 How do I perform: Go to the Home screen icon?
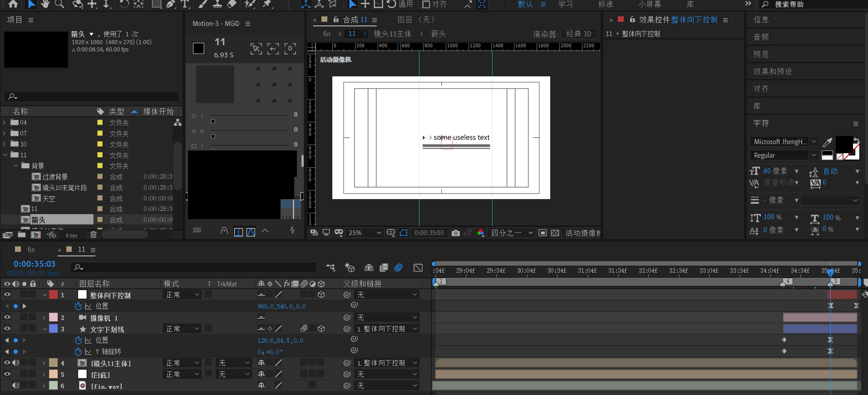click(x=13, y=4)
